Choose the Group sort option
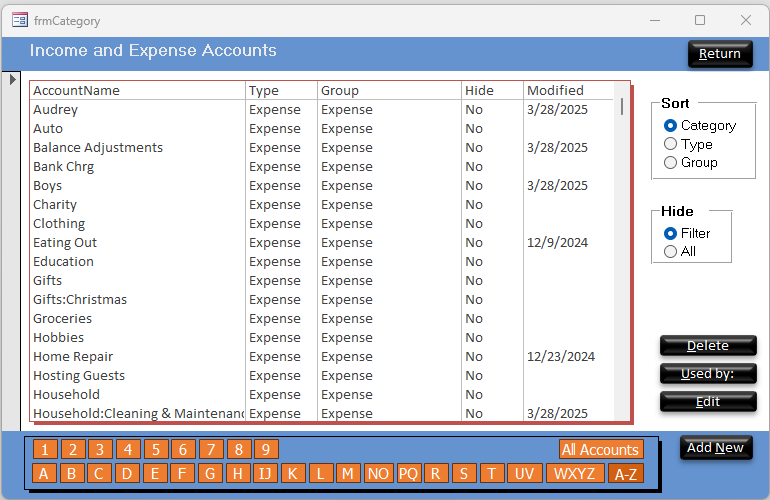The image size is (770, 500). pyautogui.click(x=670, y=163)
